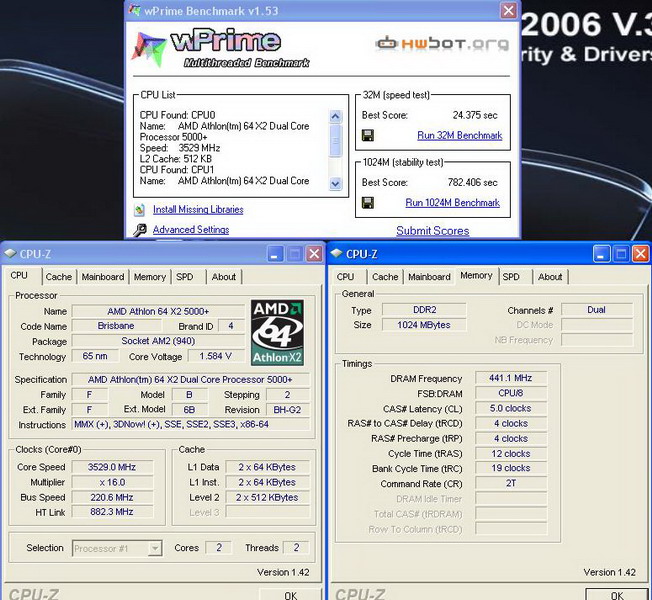This screenshot has width=652, height=600.
Task: Click the floppy save icon under 1024M test
Action: (368, 202)
